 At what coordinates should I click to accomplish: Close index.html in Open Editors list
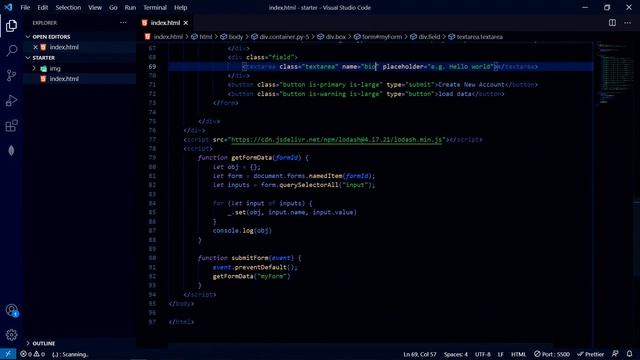point(36,47)
